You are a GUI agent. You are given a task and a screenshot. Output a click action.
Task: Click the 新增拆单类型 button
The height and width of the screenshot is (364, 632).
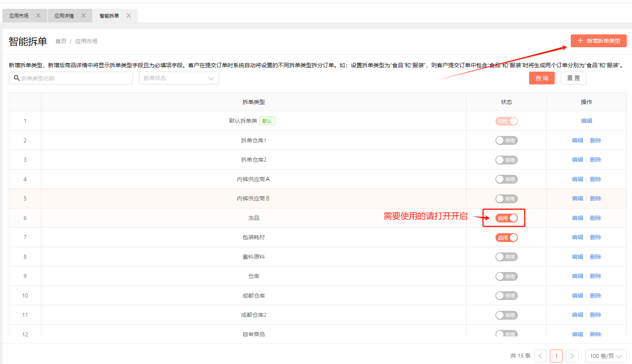tap(598, 41)
